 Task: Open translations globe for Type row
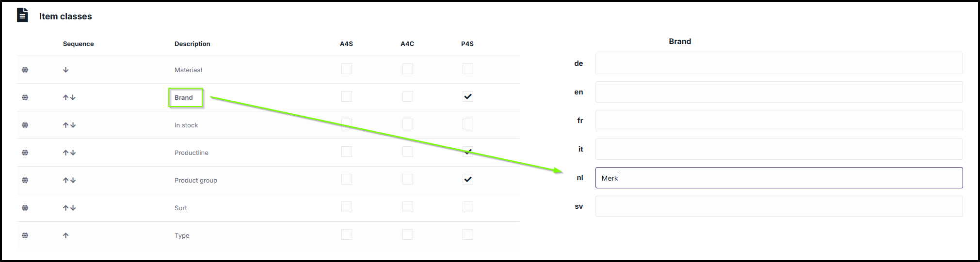tap(25, 235)
